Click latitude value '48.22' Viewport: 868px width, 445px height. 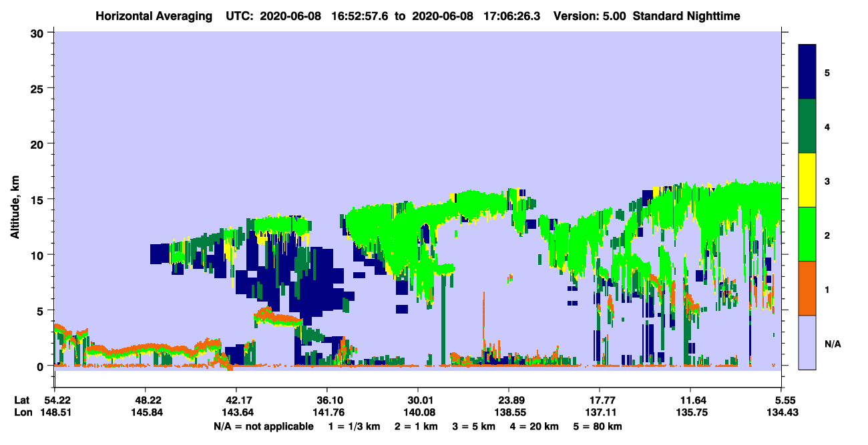(x=145, y=400)
